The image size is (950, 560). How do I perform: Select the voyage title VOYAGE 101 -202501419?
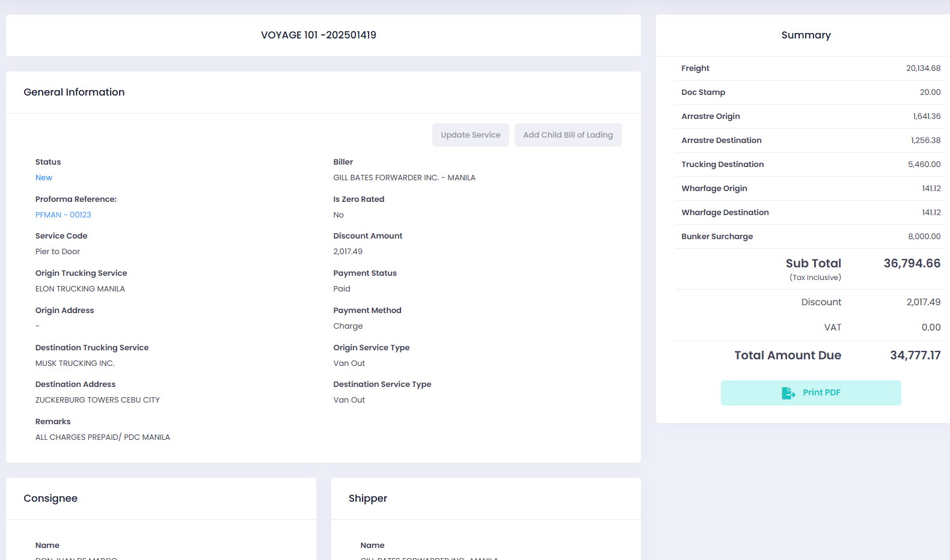319,35
